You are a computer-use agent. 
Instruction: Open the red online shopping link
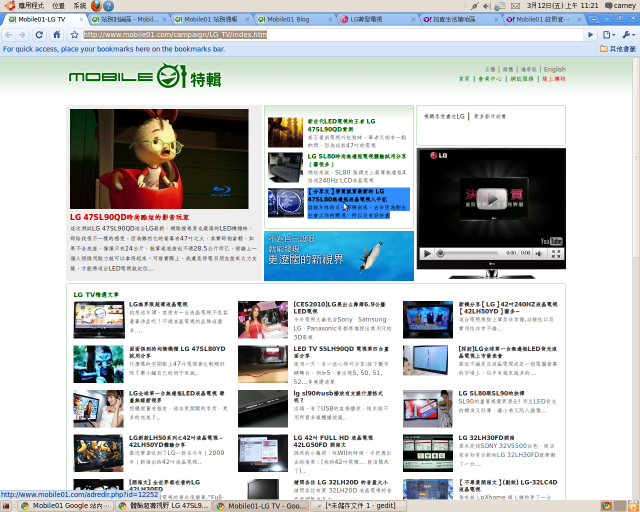[x=553, y=79]
